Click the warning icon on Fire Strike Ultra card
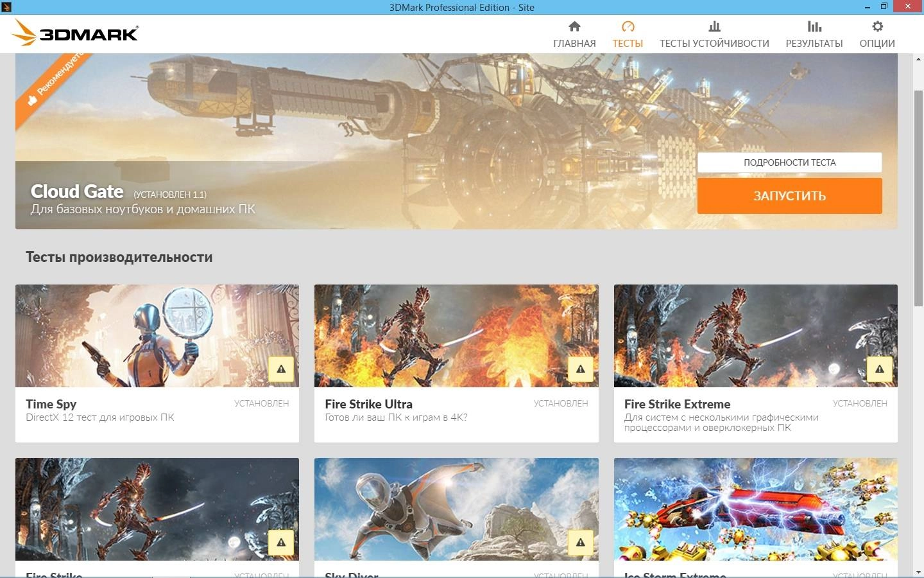Image resolution: width=924 pixels, height=578 pixels. pos(580,369)
